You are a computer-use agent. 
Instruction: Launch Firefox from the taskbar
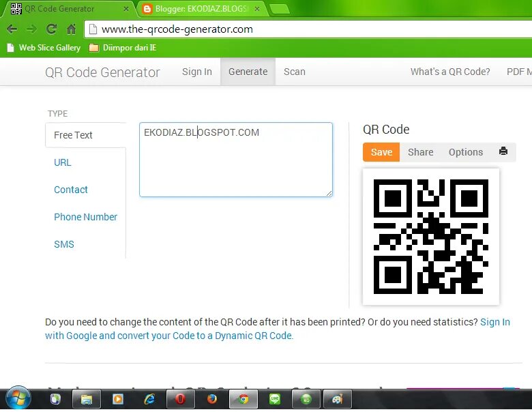[212, 400]
